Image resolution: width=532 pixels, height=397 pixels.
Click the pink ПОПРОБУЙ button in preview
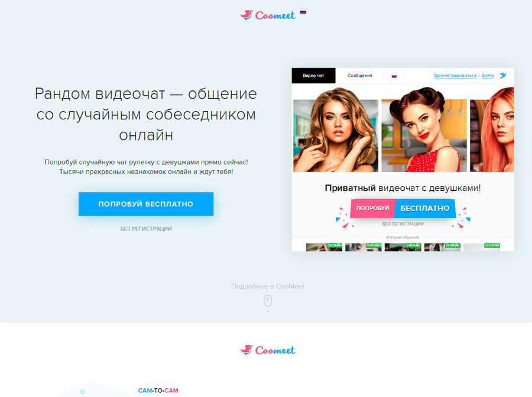click(372, 208)
